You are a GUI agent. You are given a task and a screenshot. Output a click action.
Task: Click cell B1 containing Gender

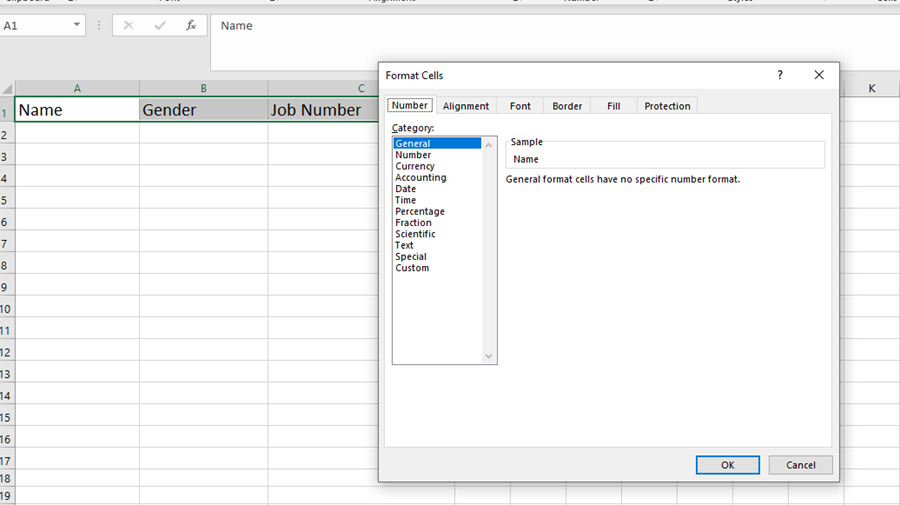pos(203,110)
